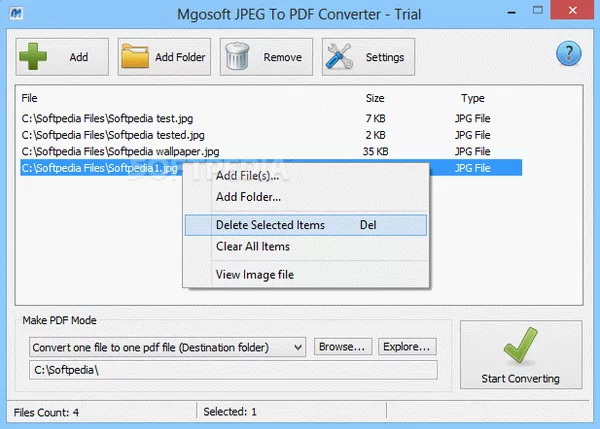Click the destination path field C:\Softpedia\
The width and height of the screenshot is (600, 429).
[x=233, y=370]
